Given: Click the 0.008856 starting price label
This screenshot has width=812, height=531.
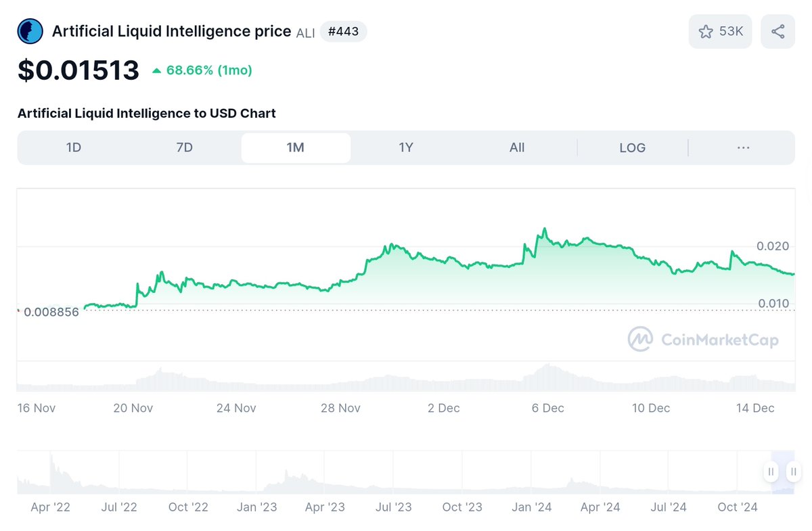Looking at the screenshot, I should click(x=51, y=312).
